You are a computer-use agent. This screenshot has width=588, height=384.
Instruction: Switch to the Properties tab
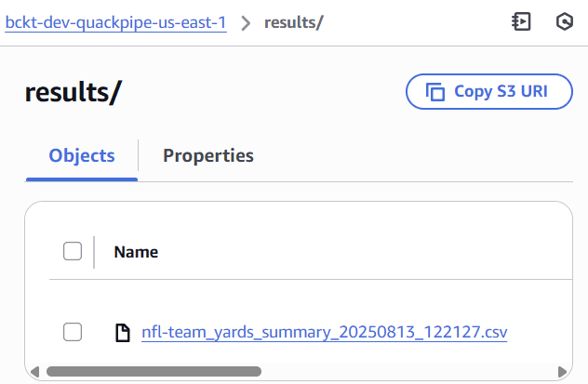[208, 156]
